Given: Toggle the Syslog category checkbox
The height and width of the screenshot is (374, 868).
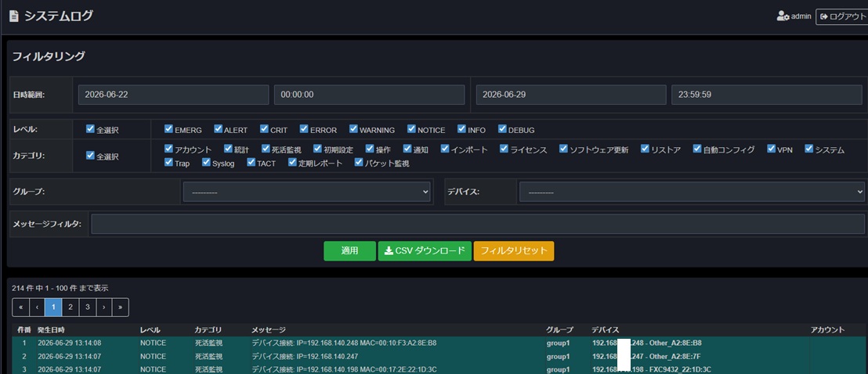Looking at the screenshot, I should point(206,163).
